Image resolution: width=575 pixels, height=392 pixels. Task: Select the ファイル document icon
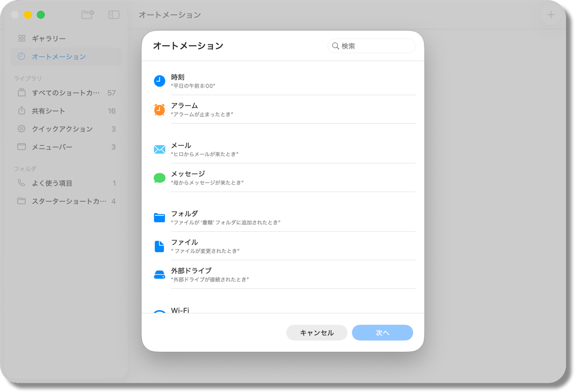coord(159,246)
